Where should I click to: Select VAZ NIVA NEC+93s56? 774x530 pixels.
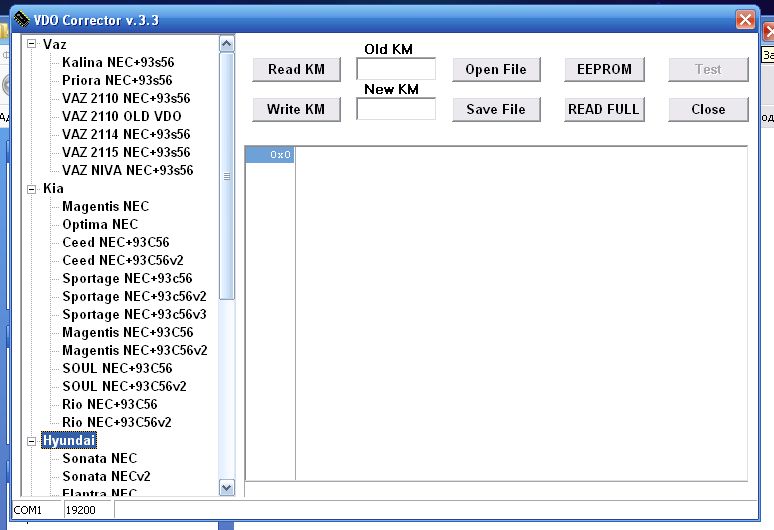[127, 170]
